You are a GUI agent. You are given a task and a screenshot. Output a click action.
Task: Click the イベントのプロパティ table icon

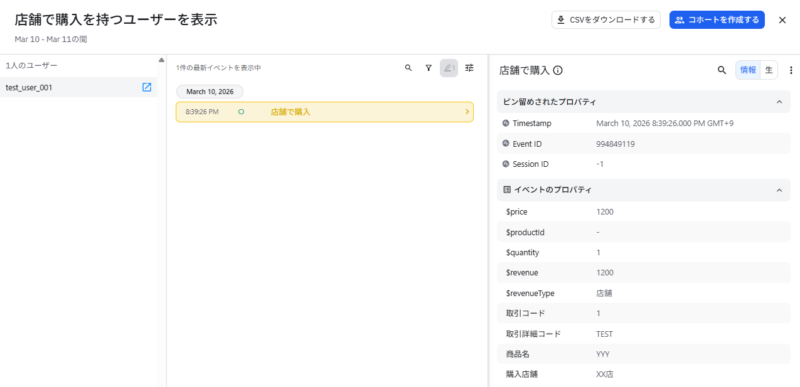[x=507, y=190]
